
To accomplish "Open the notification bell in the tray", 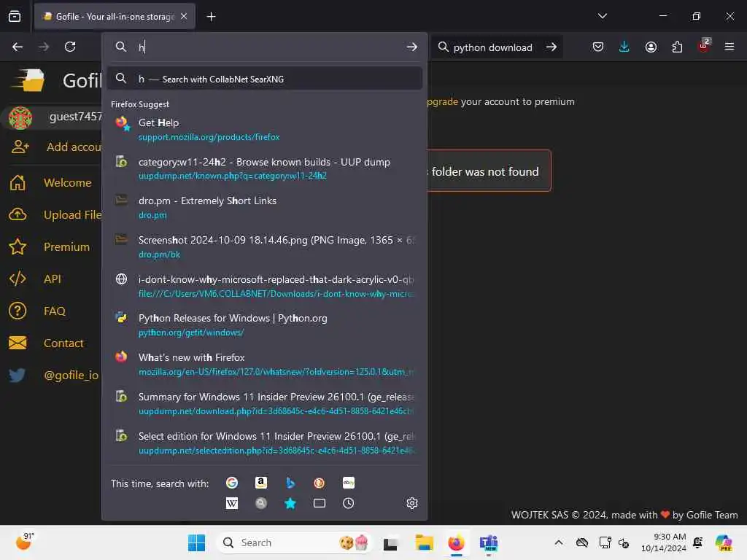I will [698, 542].
